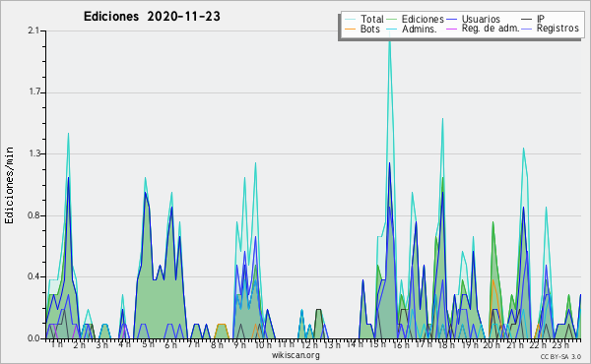Click the 'Usuarios' legend label
The width and height of the screenshot is (591, 364).
(x=481, y=19)
